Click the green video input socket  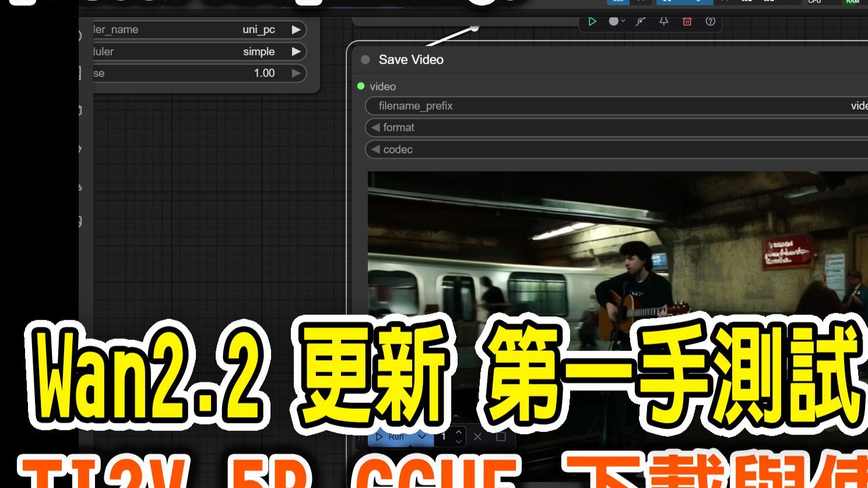361,86
